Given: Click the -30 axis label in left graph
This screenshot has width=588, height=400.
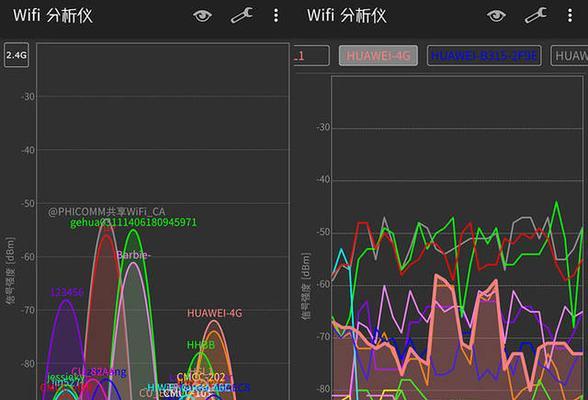Looking at the screenshot, I should [28, 97].
